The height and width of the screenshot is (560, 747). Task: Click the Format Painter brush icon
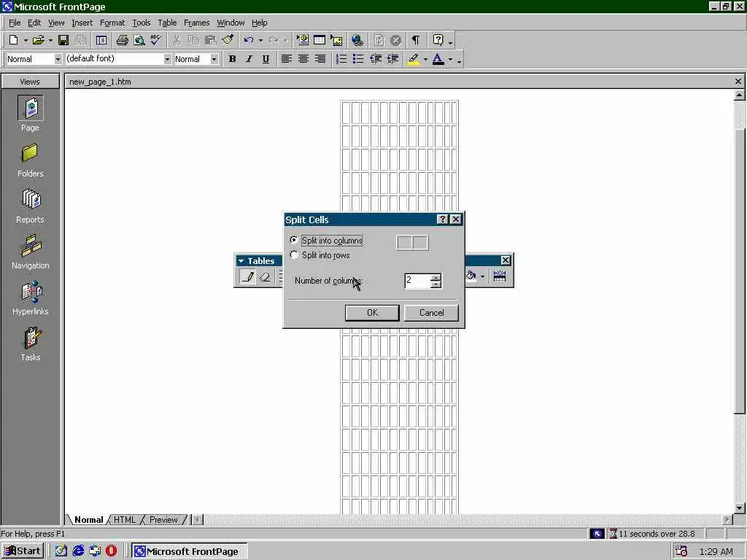228,41
